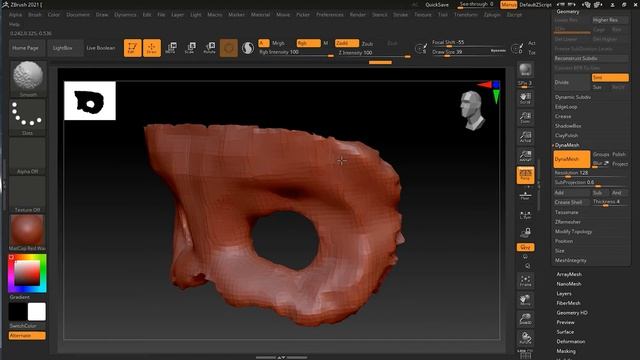Screen dimensions: 640x360
Task: Click the BPR render sphere icon
Action: pyautogui.click(x=525, y=70)
